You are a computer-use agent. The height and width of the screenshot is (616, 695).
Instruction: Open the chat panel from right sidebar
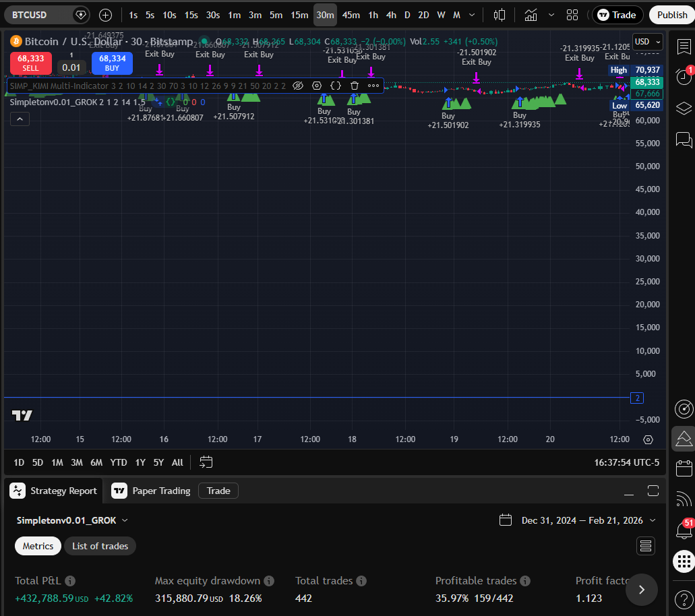[x=684, y=140]
